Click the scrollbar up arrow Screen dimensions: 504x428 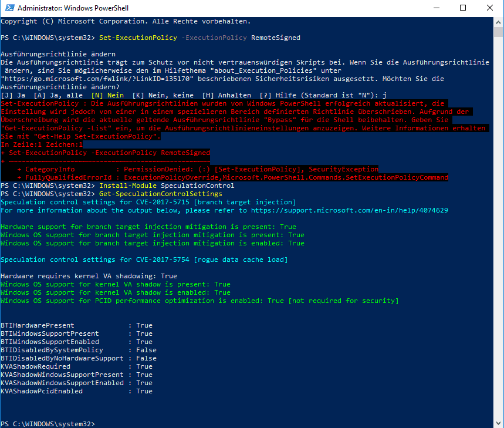click(498, 22)
